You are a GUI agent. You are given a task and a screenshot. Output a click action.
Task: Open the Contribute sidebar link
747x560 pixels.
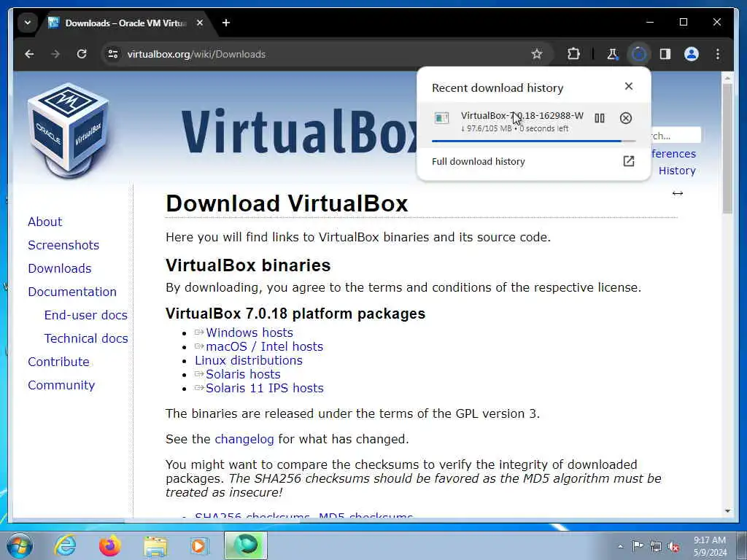coord(58,362)
